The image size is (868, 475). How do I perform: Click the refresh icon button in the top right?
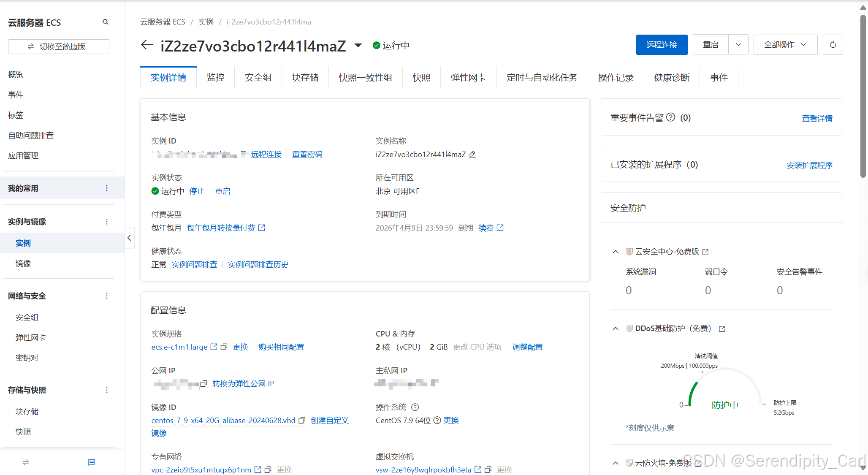click(x=833, y=45)
